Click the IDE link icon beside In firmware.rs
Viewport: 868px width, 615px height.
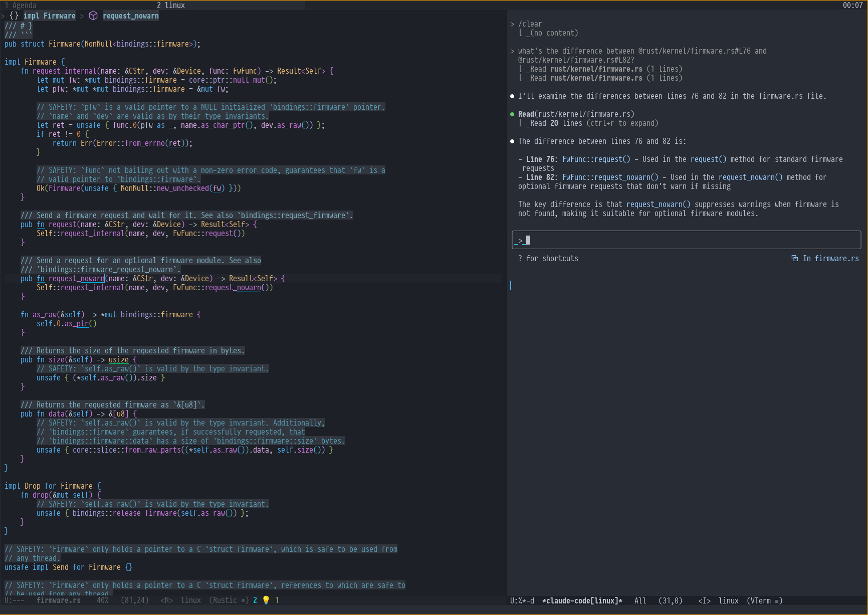[x=794, y=258]
